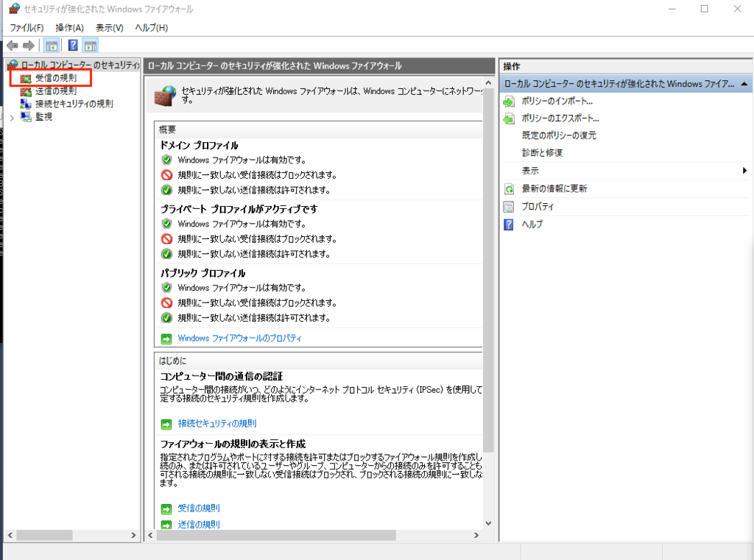Collapse the actions section header arrow
This screenshot has height=560, width=754.
coord(744,84)
